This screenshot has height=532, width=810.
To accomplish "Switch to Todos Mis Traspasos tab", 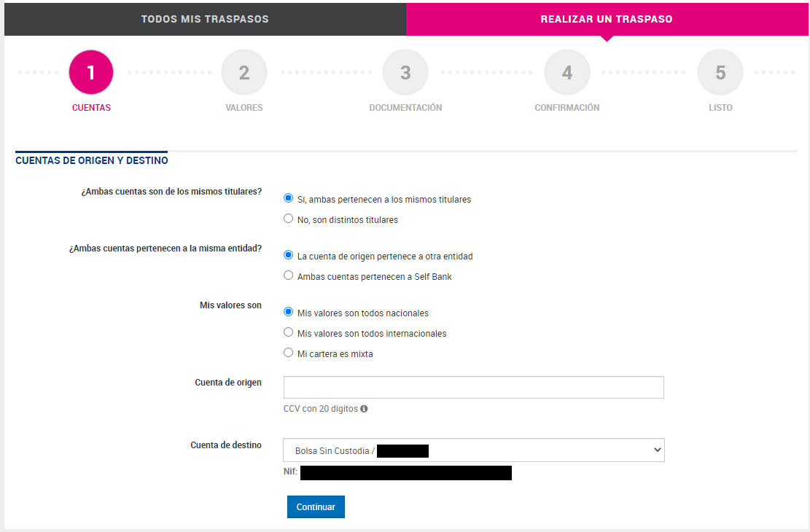I will (205, 19).
